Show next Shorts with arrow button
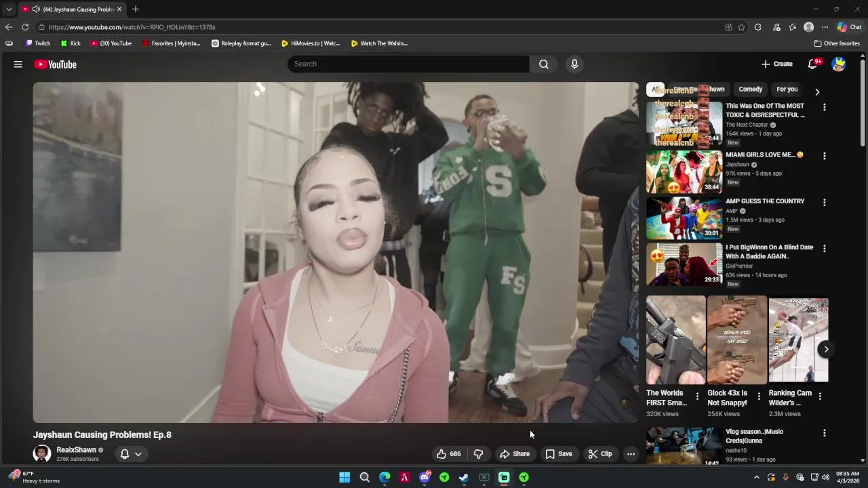The width and height of the screenshot is (868, 488). pos(826,349)
